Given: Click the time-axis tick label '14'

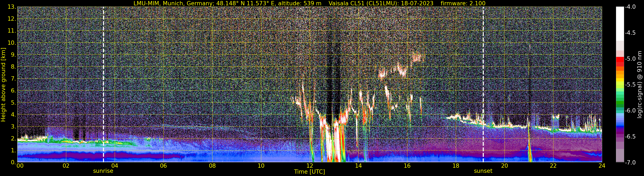Looking at the screenshot, I should tap(358, 166).
